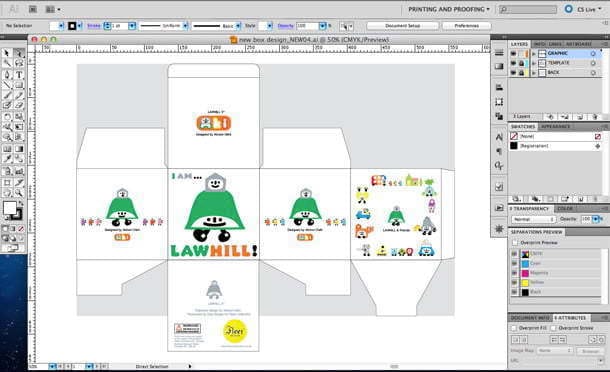This screenshot has width=610, height=372.
Task: Expand the TEMPLATE layer disclosure triangle
Action: click(x=534, y=63)
